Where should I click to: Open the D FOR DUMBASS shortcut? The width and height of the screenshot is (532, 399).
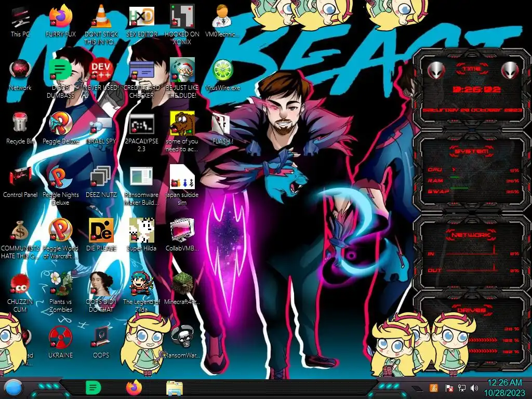pos(60,78)
